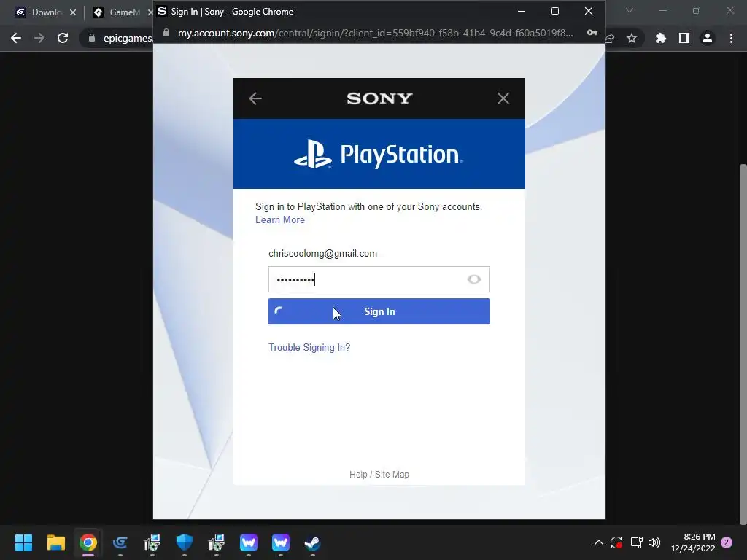747x560 pixels.
Task: Click the lock icon beside epicgames URL
Action: (91, 38)
